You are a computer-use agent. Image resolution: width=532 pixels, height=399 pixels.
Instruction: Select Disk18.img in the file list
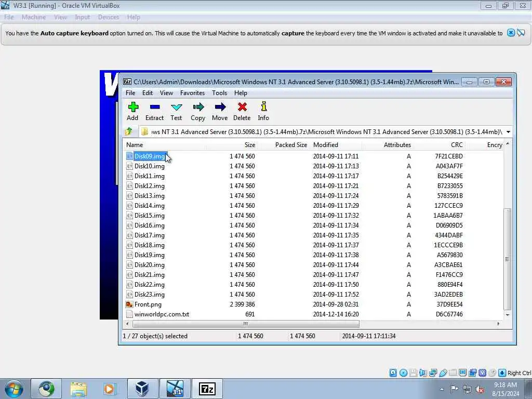coord(149,245)
